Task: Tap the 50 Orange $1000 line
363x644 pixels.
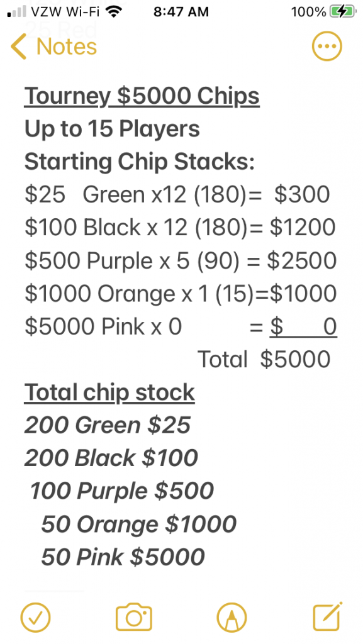Action: point(139,524)
